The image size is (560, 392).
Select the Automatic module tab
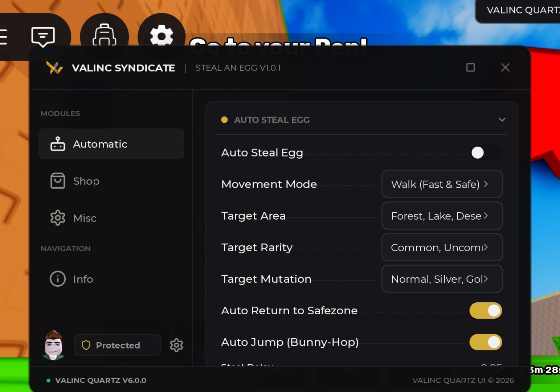[111, 144]
